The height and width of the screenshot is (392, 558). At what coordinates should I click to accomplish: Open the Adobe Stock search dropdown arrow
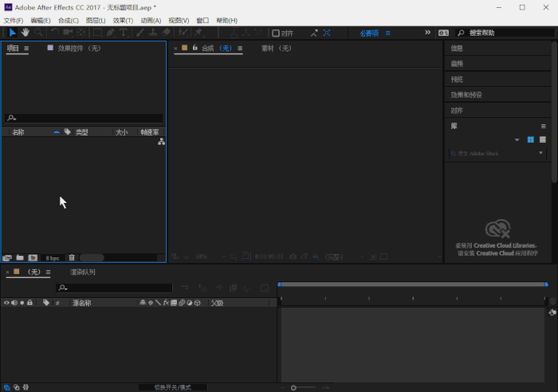tap(541, 153)
